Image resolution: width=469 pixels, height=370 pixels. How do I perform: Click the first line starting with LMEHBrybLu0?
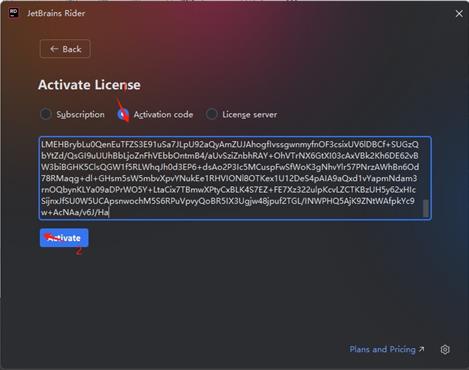click(230, 144)
